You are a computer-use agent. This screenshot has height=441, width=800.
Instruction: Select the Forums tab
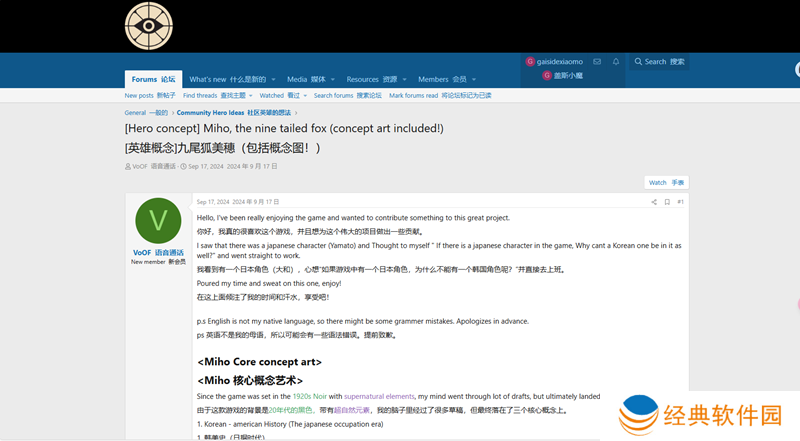pyautogui.click(x=153, y=79)
